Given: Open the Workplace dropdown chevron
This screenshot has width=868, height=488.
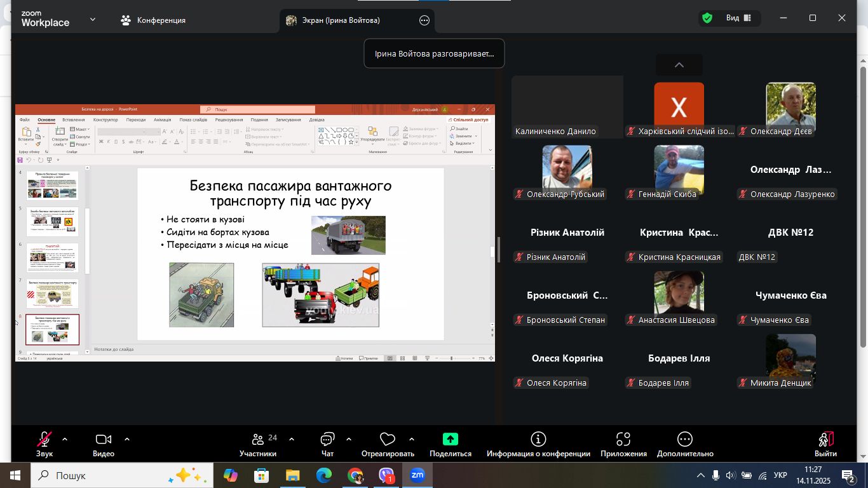Looking at the screenshot, I should coord(93,20).
